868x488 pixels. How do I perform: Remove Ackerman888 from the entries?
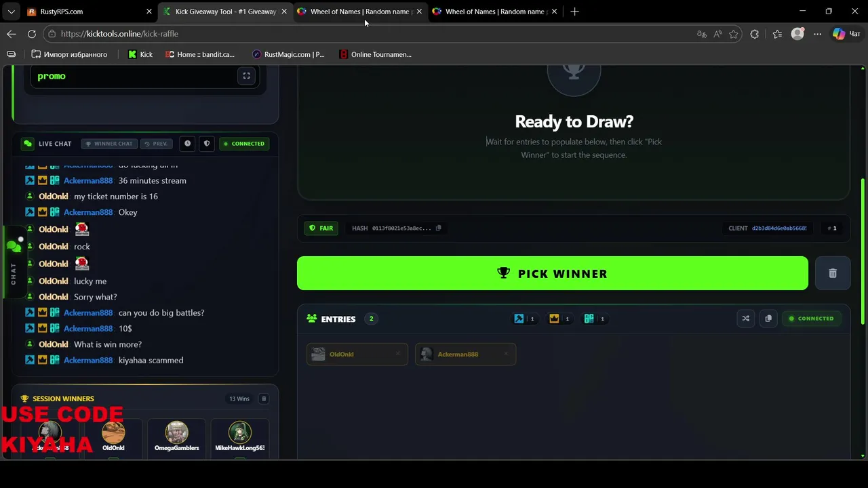click(x=506, y=354)
